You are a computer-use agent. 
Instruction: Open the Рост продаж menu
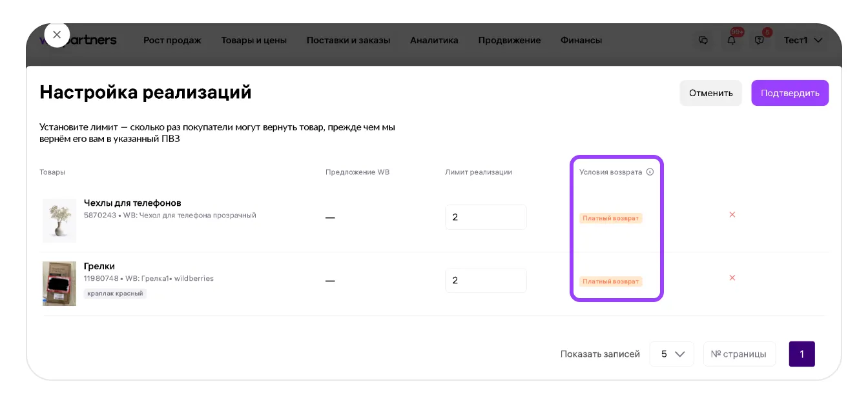pyautogui.click(x=172, y=40)
